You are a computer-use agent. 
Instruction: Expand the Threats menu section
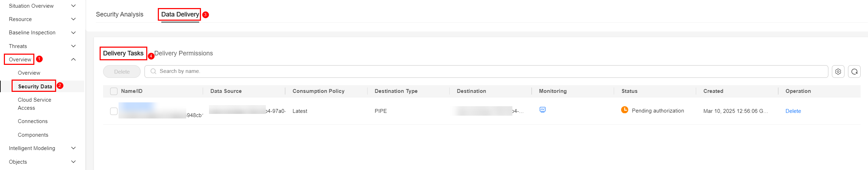(73, 46)
